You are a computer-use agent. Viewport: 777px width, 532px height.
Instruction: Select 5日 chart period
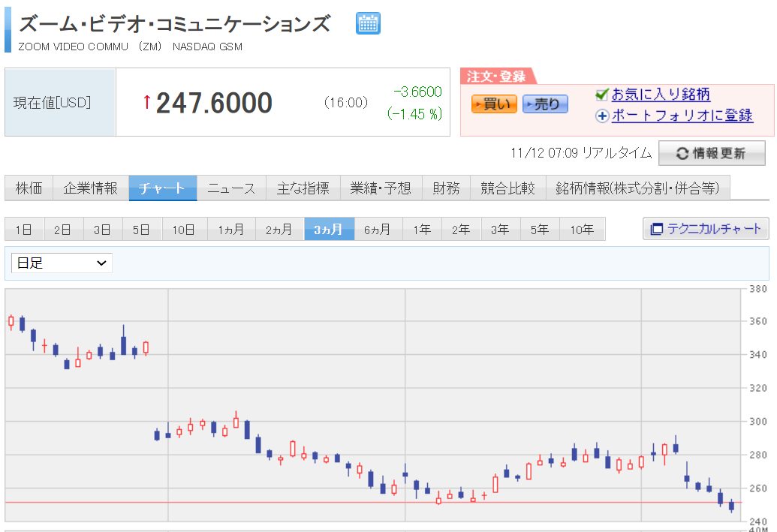click(142, 230)
